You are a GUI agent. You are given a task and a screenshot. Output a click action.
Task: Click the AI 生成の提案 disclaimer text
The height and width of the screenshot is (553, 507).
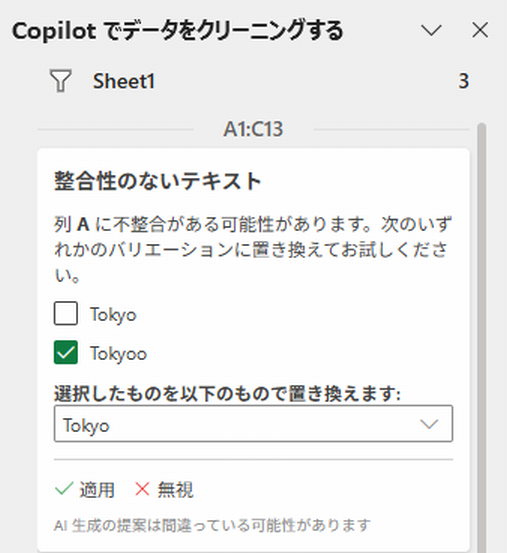tap(212, 525)
